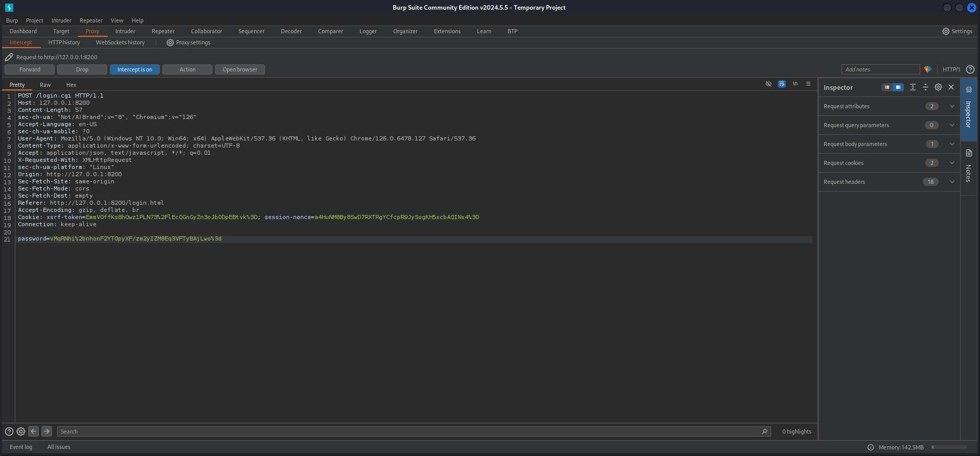Screen dimensions: 980x456
Task: Open the message editor hamburger menu
Action: tap(808, 84)
